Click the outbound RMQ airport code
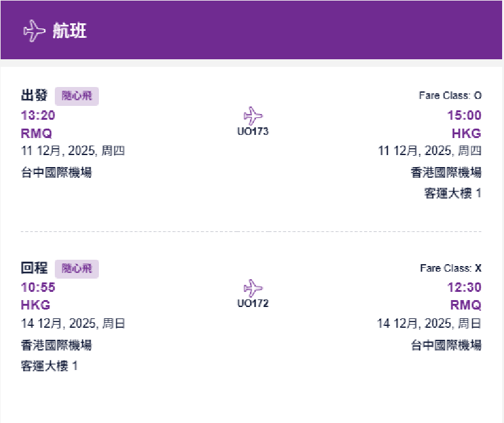The height and width of the screenshot is (423, 504). [37, 134]
